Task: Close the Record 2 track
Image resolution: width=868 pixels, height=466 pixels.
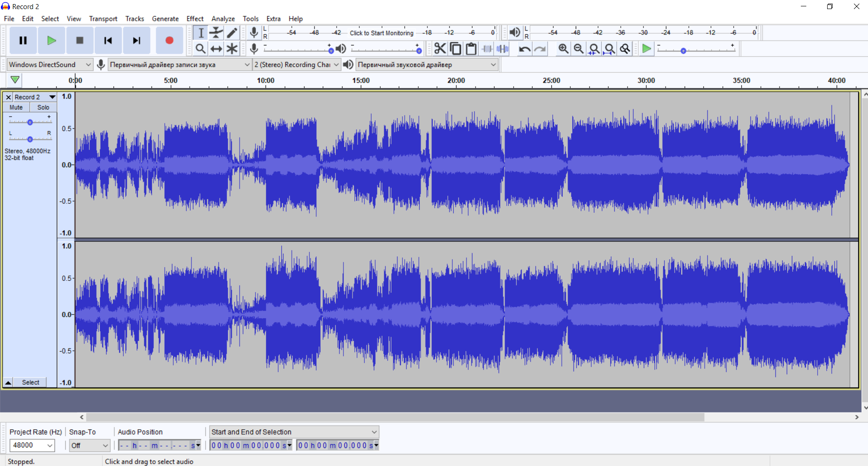Action: (8, 97)
